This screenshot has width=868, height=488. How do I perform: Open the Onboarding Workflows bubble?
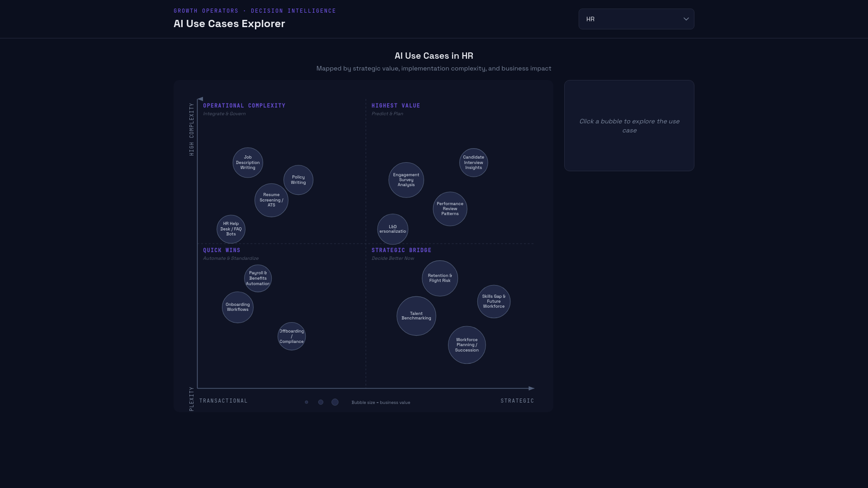(238, 307)
